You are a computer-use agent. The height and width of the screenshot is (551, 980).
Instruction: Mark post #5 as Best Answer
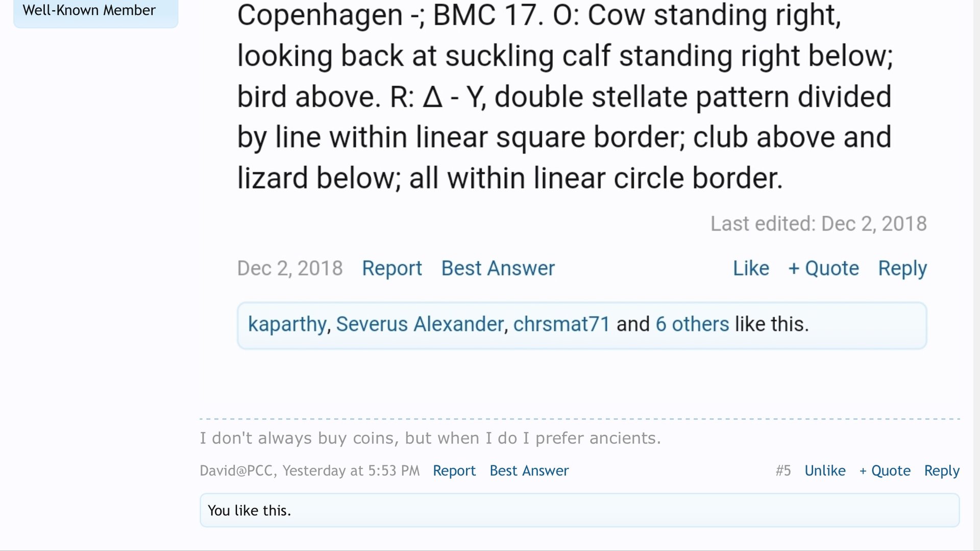(529, 470)
